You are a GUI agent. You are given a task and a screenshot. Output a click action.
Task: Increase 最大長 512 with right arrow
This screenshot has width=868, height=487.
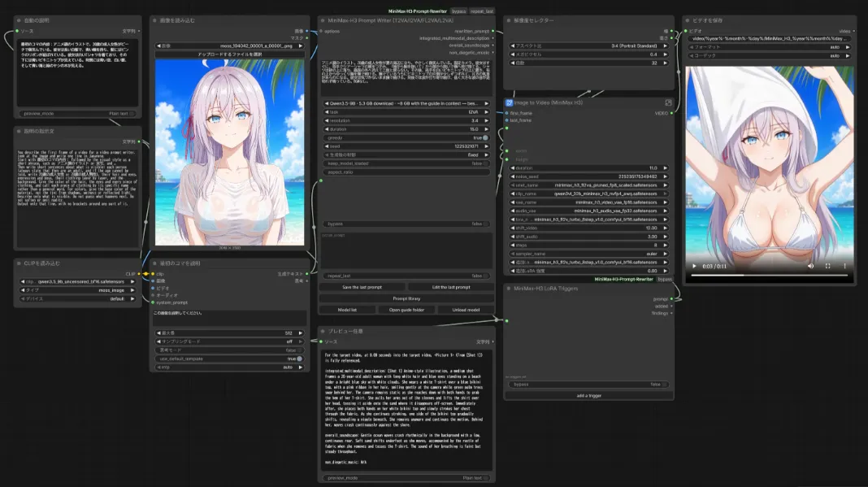[301, 333]
